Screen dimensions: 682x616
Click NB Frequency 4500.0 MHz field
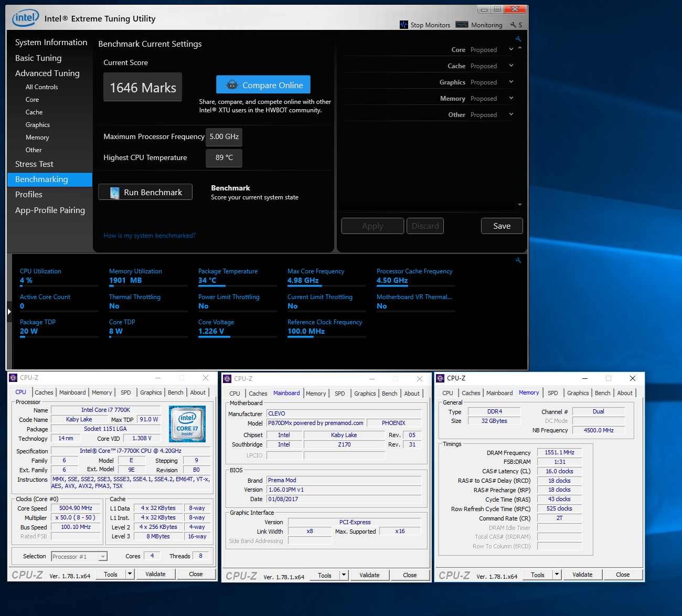599,430
